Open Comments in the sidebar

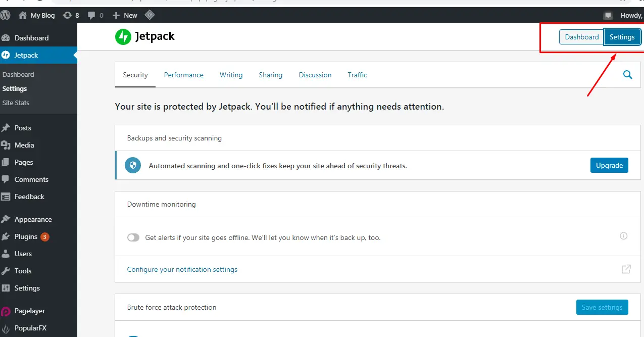click(38, 179)
